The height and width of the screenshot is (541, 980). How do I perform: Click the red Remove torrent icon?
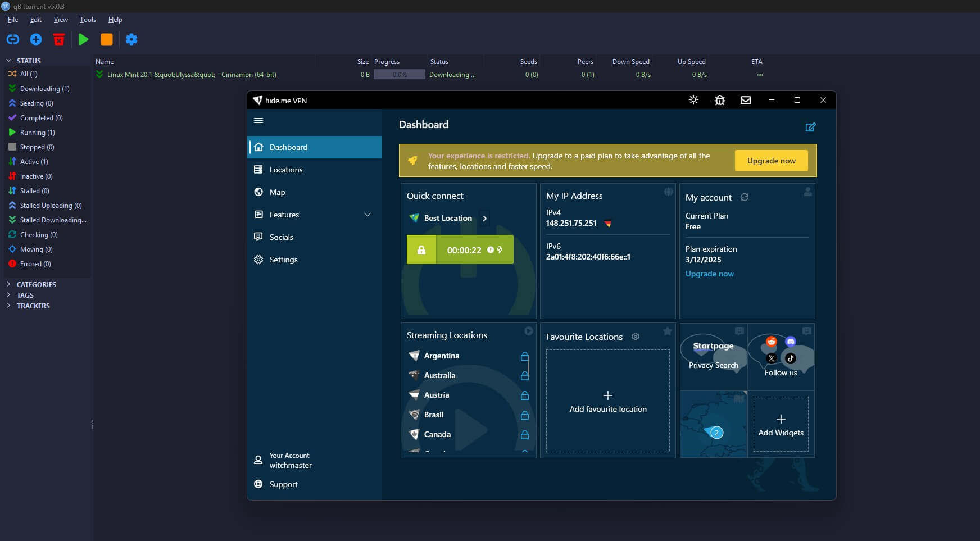[x=59, y=39]
